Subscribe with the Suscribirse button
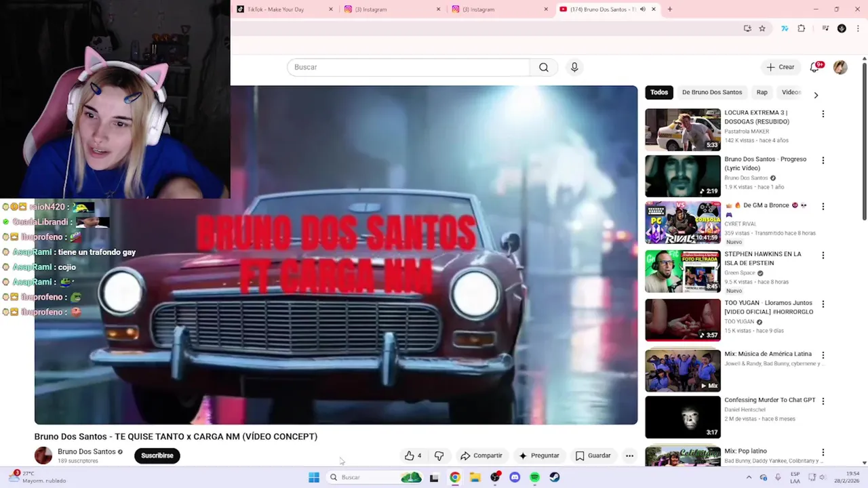The height and width of the screenshot is (488, 868). 157,455
